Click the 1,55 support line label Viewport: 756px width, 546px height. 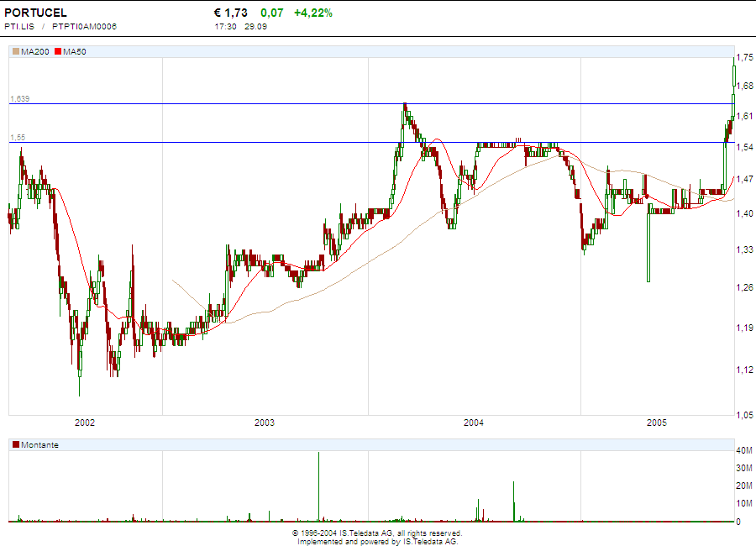(x=18, y=138)
